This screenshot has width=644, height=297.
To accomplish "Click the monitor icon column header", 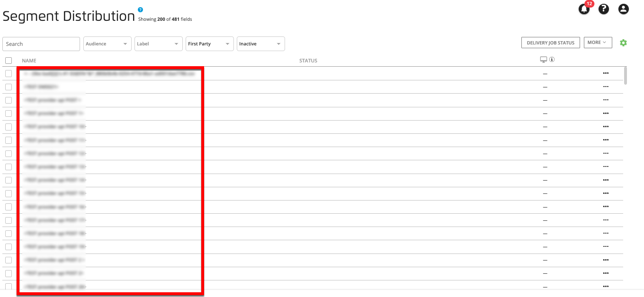I will (x=544, y=60).
